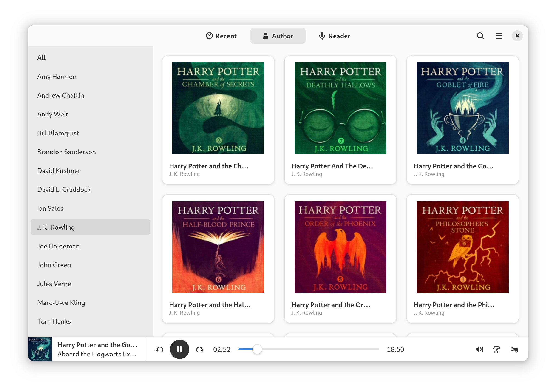Pause playback with the pause button

(179, 349)
